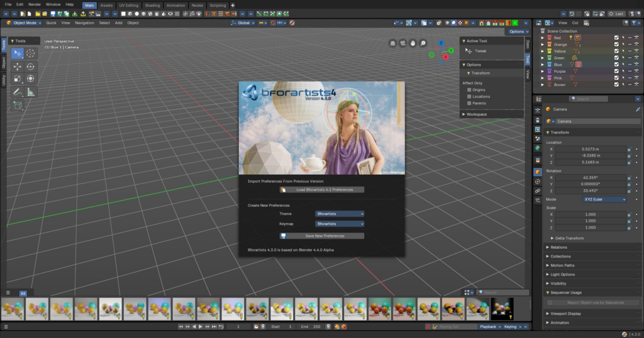Hide the Pink collection with eye icon
The height and width of the screenshot is (338, 644).
pyautogui.click(x=630, y=78)
